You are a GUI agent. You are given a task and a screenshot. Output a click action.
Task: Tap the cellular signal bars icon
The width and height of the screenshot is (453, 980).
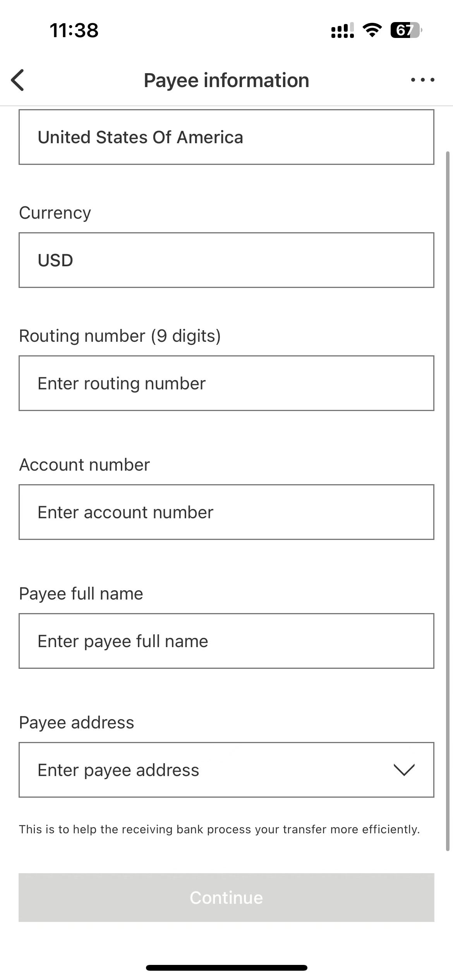[343, 30]
